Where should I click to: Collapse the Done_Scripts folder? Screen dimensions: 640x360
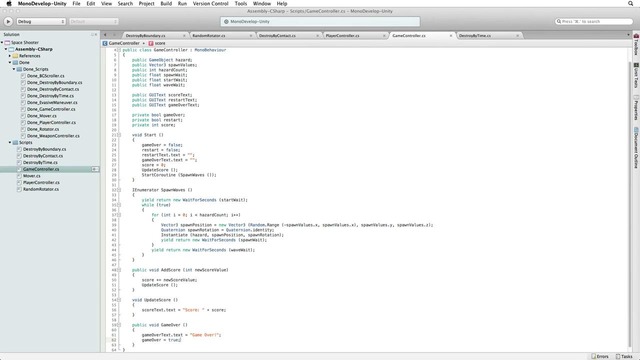click(x=14, y=69)
